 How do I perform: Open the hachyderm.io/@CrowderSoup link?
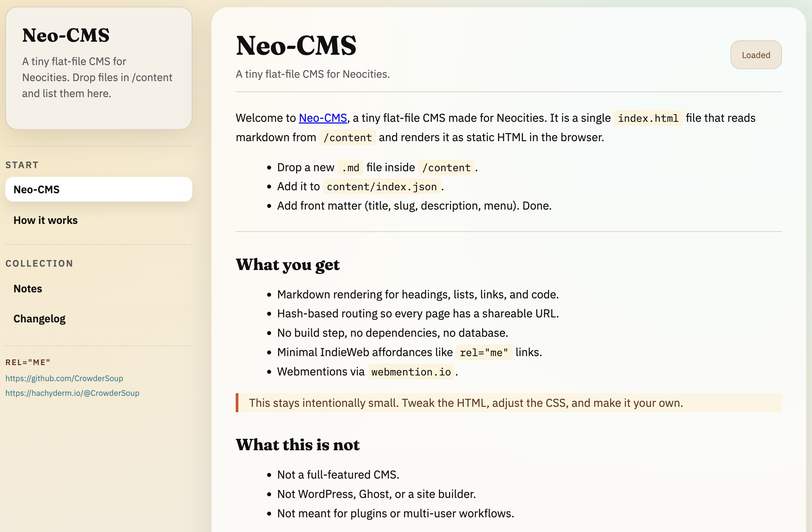coord(72,393)
